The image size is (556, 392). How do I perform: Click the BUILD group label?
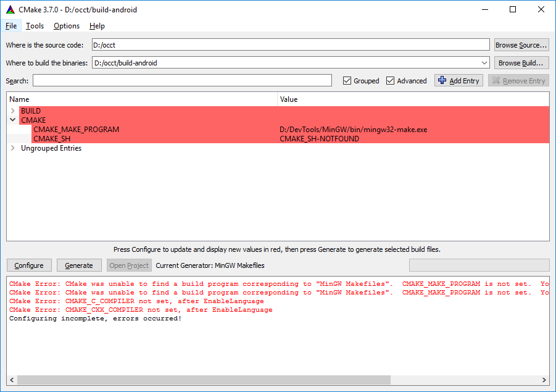click(31, 111)
